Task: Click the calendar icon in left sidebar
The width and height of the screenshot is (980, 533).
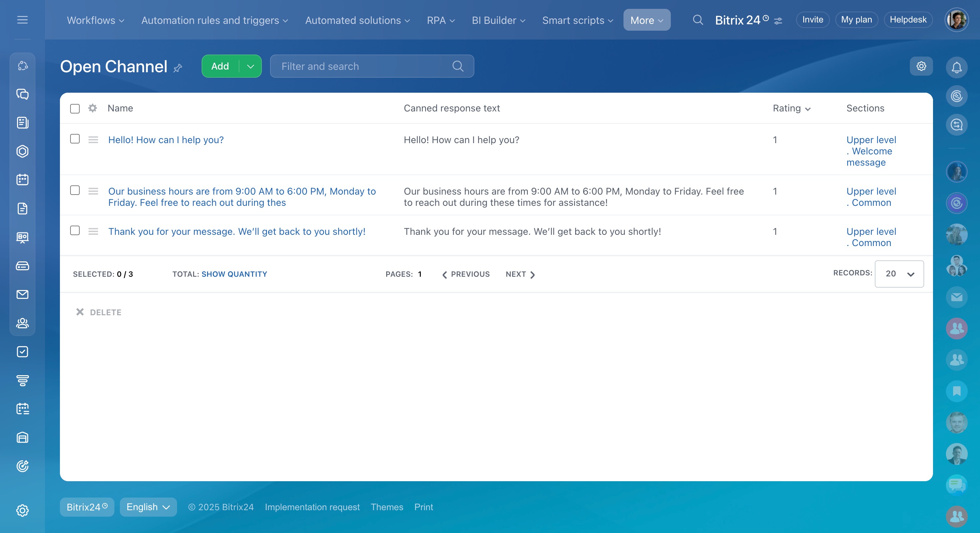Action: pyautogui.click(x=22, y=180)
